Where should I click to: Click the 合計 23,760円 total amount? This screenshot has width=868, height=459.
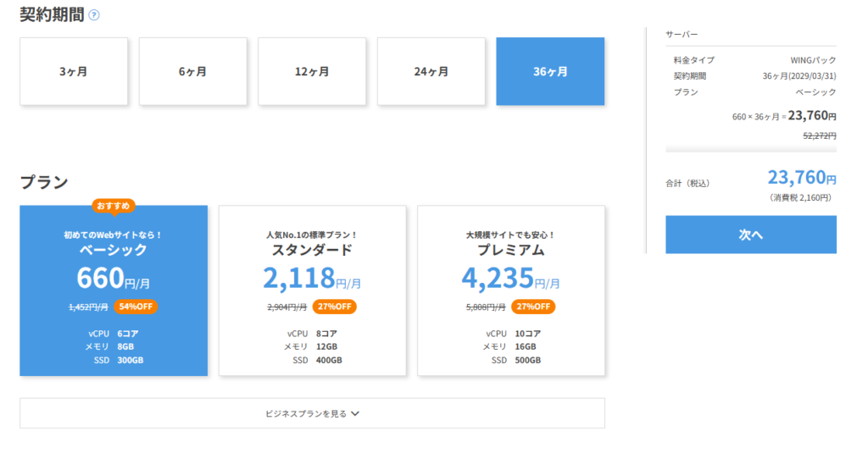point(801,179)
